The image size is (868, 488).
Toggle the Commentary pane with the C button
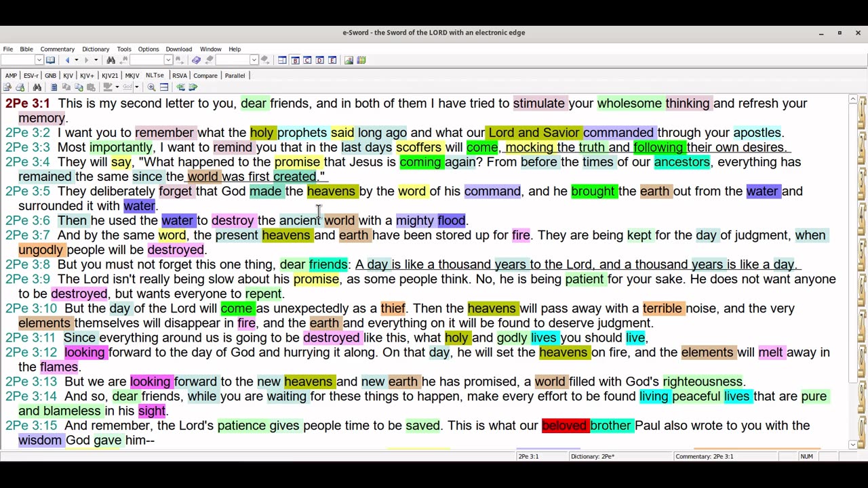[x=307, y=60]
